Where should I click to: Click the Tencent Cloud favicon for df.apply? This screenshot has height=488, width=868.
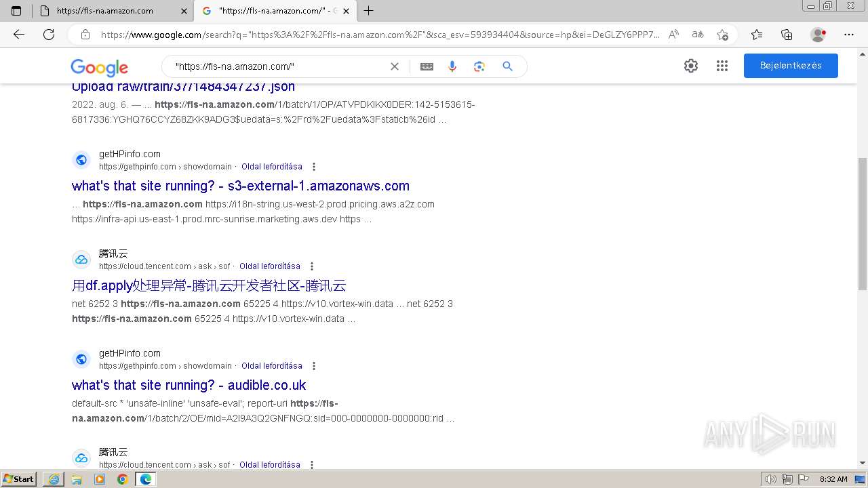pos(81,260)
